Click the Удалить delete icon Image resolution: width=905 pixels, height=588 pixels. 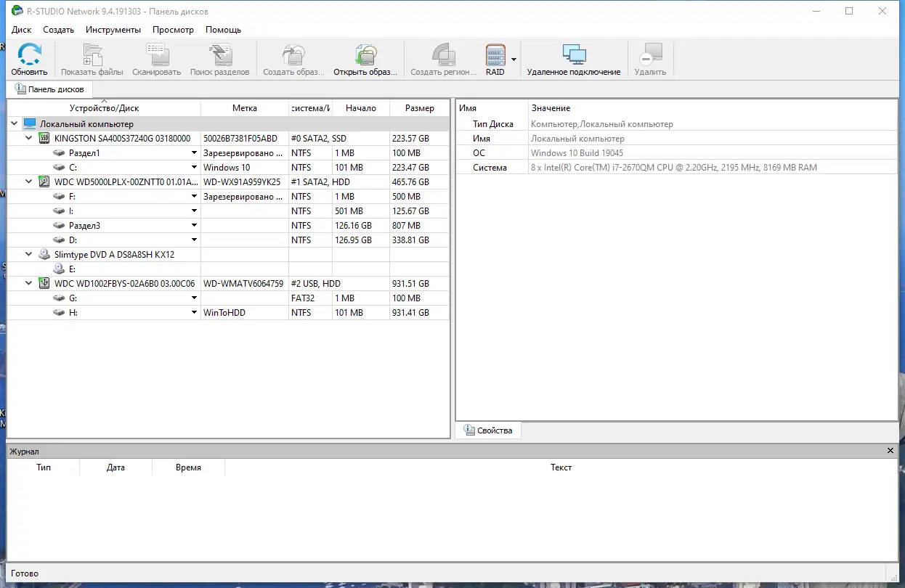click(x=650, y=54)
